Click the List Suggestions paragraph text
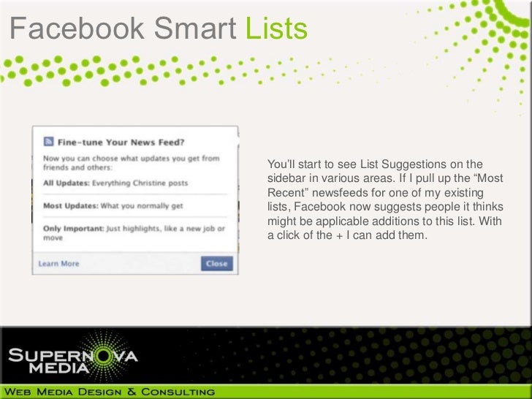This screenshot has width=532, height=399. [385, 199]
